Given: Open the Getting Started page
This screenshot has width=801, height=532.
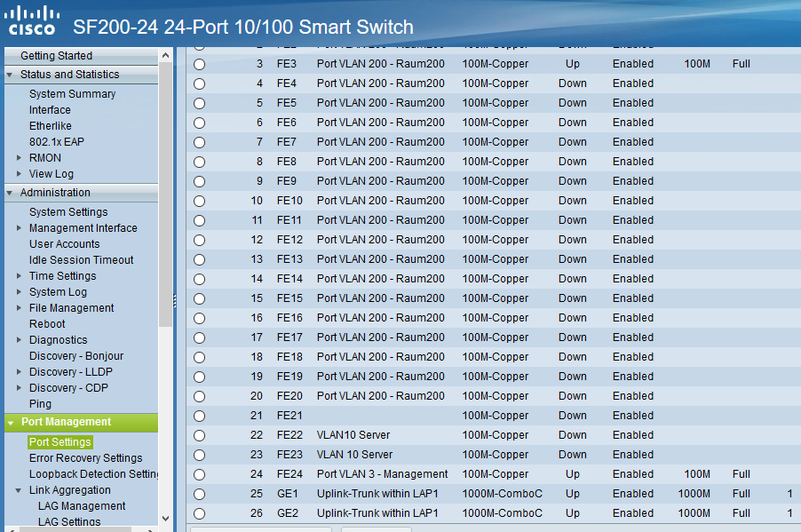Looking at the screenshot, I should pyautogui.click(x=56, y=56).
